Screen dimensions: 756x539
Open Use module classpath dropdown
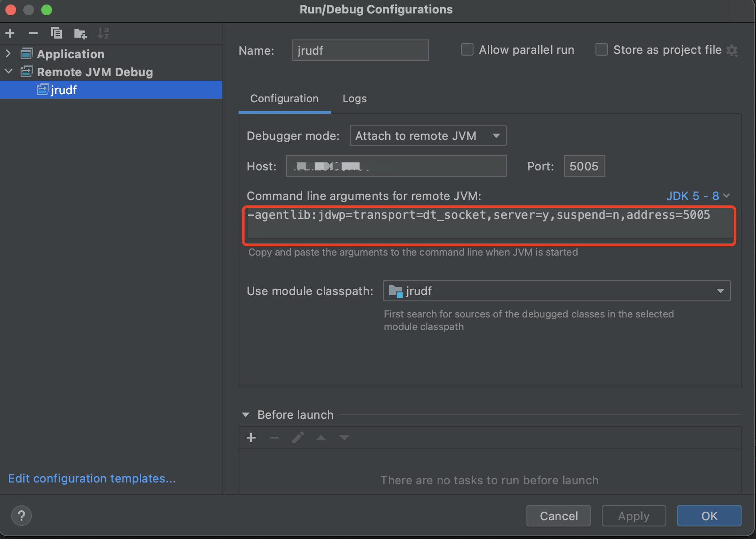pyautogui.click(x=556, y=291)
